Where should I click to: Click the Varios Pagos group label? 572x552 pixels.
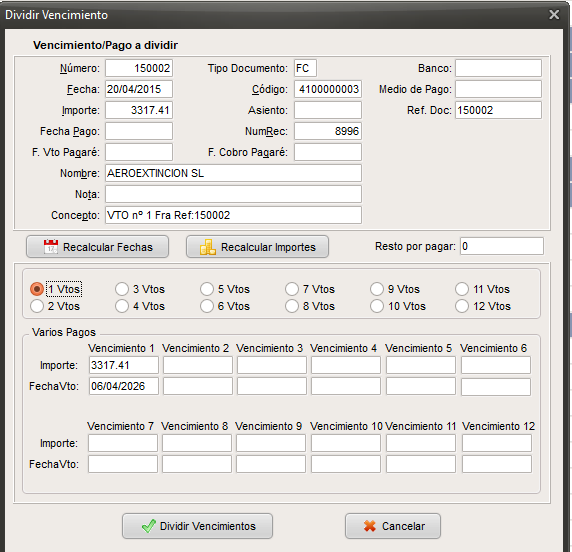(64, 332)
